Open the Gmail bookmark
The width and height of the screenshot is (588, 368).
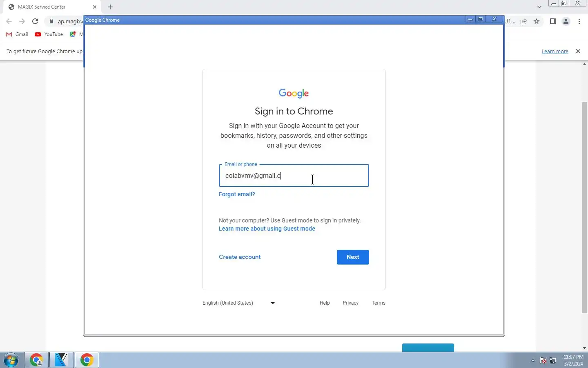point(17,34)
